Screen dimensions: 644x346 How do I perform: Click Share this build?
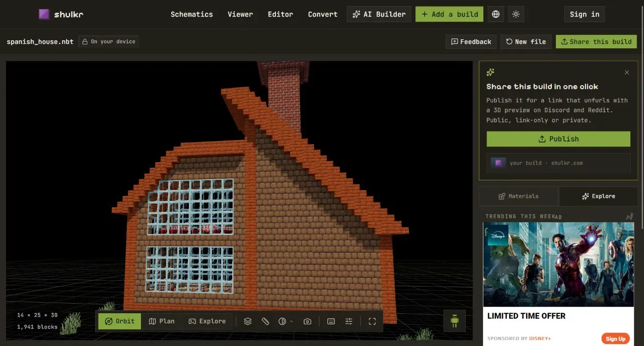[596, 42]
